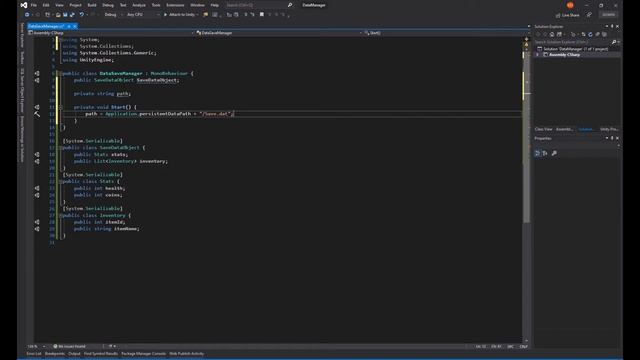Click the Solution Explorer Refresh icon
Screen dimensions: 640x360
(590, 34)
